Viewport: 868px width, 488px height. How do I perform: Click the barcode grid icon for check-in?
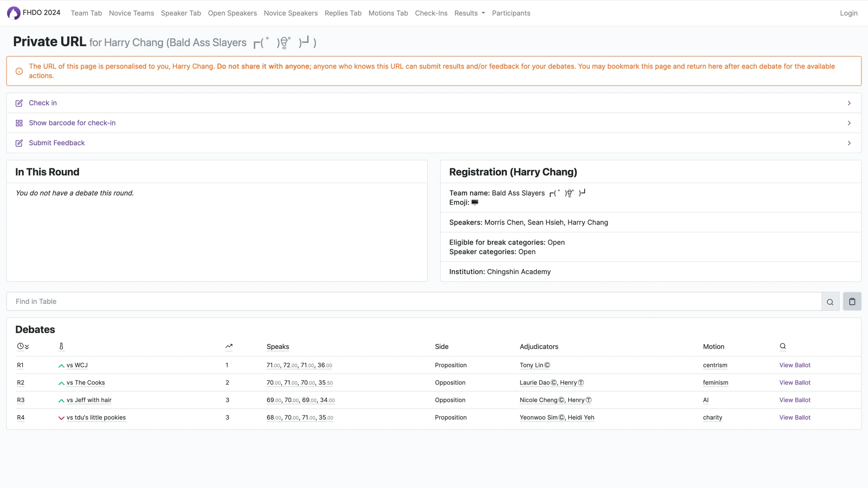click(x=19, y=123)
